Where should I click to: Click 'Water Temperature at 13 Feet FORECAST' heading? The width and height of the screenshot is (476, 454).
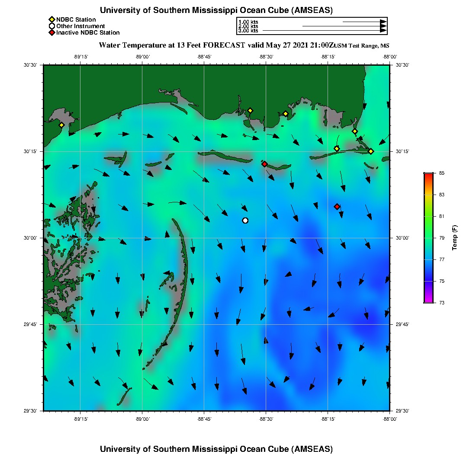172,45
